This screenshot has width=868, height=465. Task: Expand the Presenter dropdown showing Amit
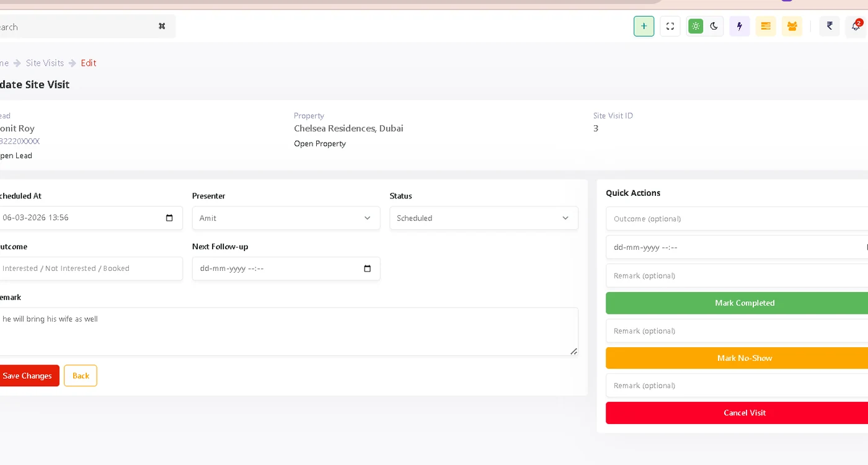click(x=286, y=218)
